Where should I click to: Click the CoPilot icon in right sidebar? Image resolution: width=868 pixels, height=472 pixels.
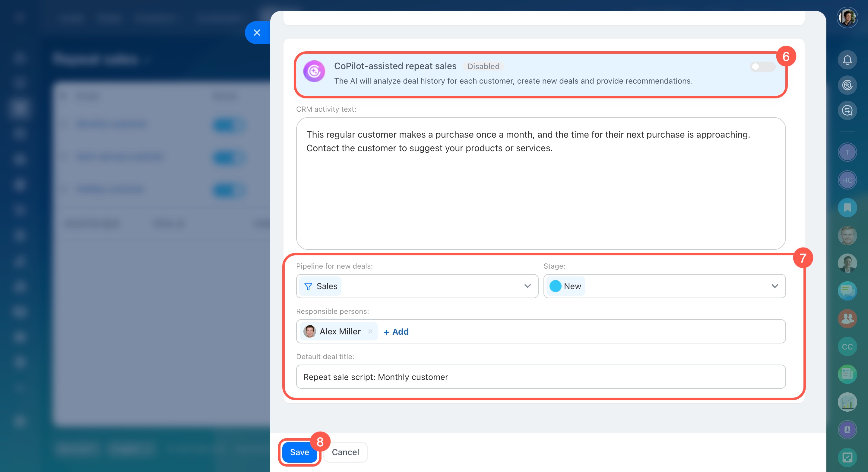click(x=847, y=85)
